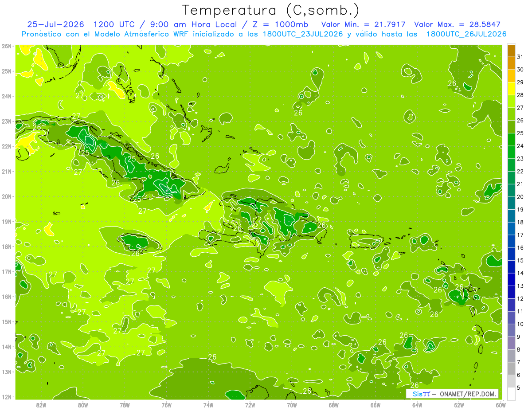The image size is (532, 411).
Task: Click the 78W longitude axis label
Action: tap(125, 405)
